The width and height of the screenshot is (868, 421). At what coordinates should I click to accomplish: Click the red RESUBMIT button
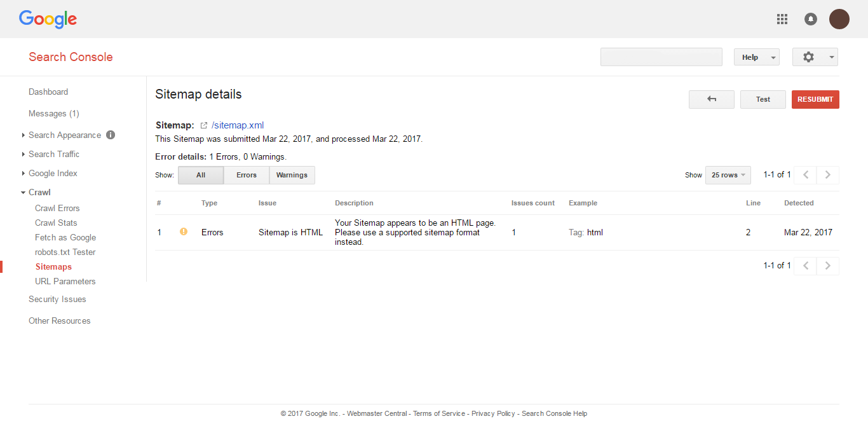pos(815,99)
